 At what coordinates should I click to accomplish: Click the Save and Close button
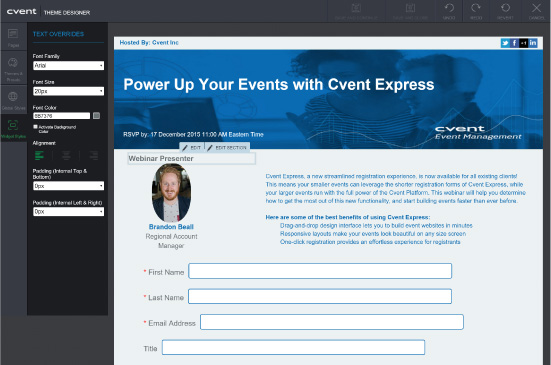(410, 11)
